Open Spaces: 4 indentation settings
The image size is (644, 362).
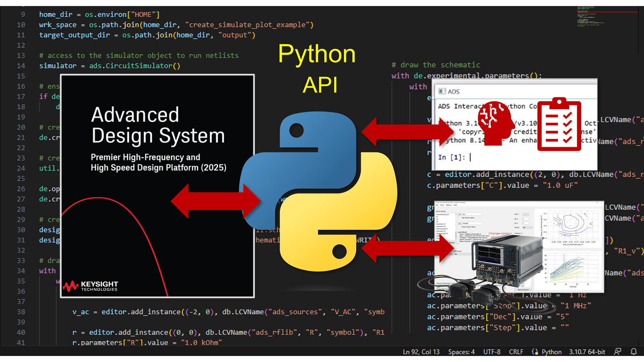click(x=461, y=352)
